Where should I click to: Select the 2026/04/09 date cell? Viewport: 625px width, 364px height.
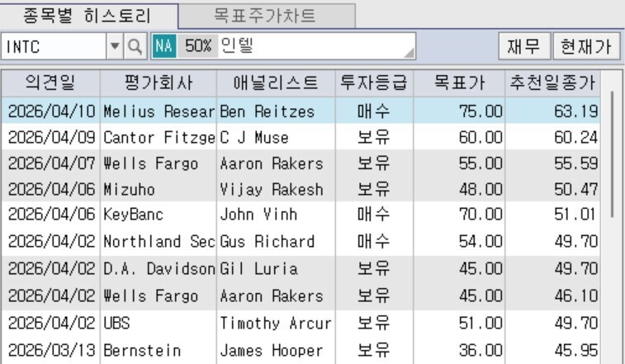click(x=51, y=137)
